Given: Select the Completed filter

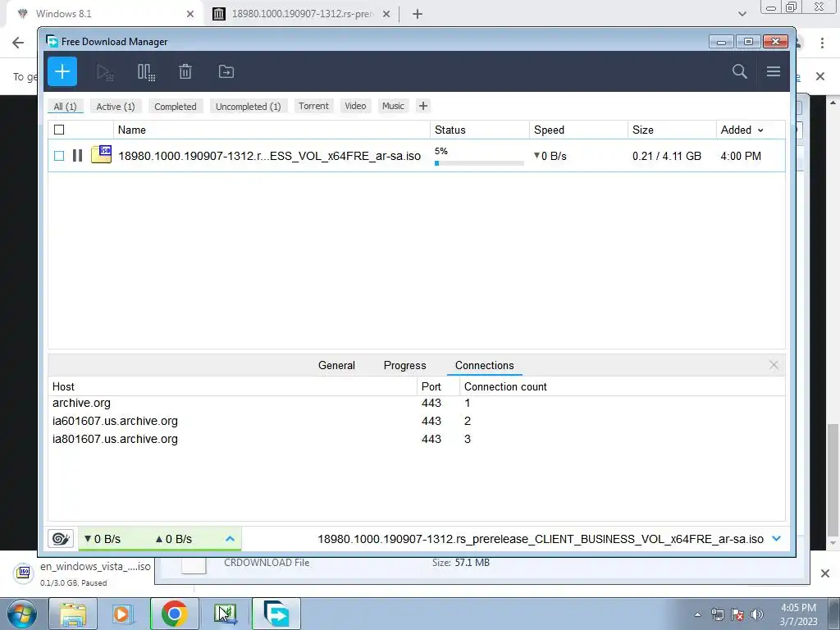Looking at the screenshot, I should tap(176, 106).
